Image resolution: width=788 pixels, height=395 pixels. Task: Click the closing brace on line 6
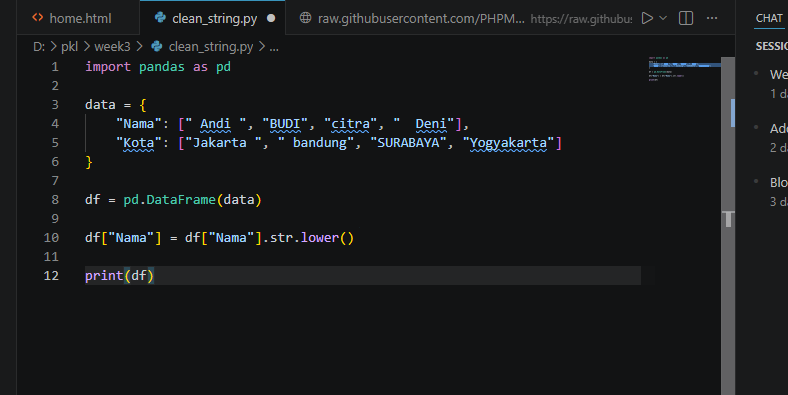click(x=89, y=162)
